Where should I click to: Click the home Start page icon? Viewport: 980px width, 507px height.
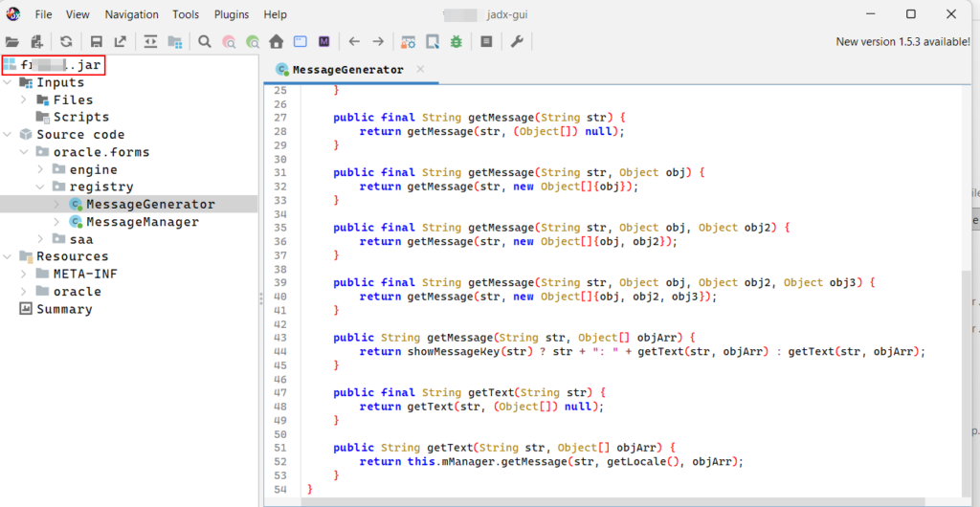(277, 42)
